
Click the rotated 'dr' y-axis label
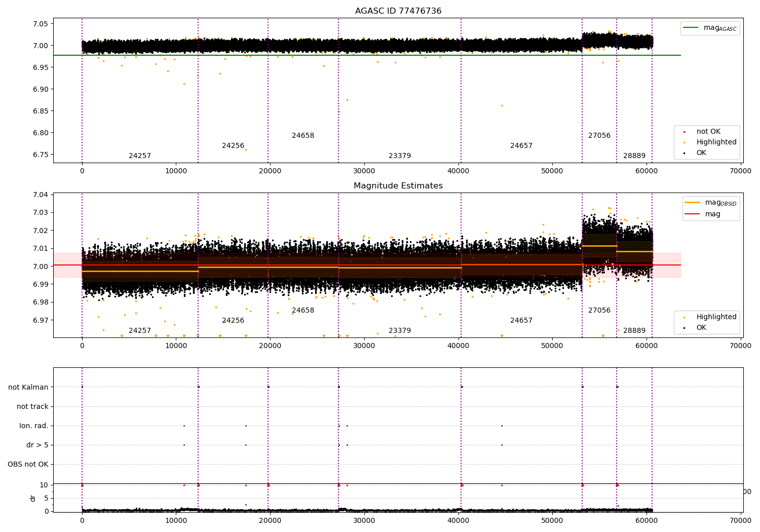[x=33, y=498]
